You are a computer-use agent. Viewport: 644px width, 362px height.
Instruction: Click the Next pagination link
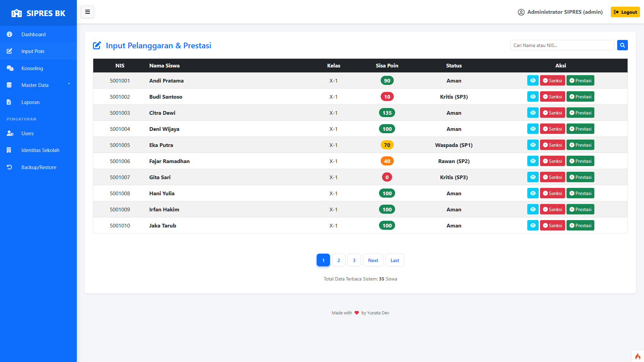(x=373, y=260)
